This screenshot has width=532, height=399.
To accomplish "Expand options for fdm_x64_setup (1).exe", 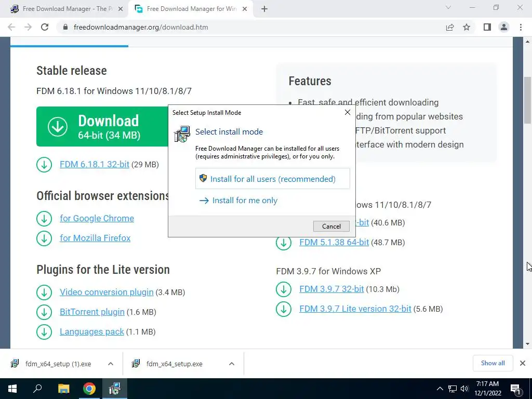I will coord(111,364).
